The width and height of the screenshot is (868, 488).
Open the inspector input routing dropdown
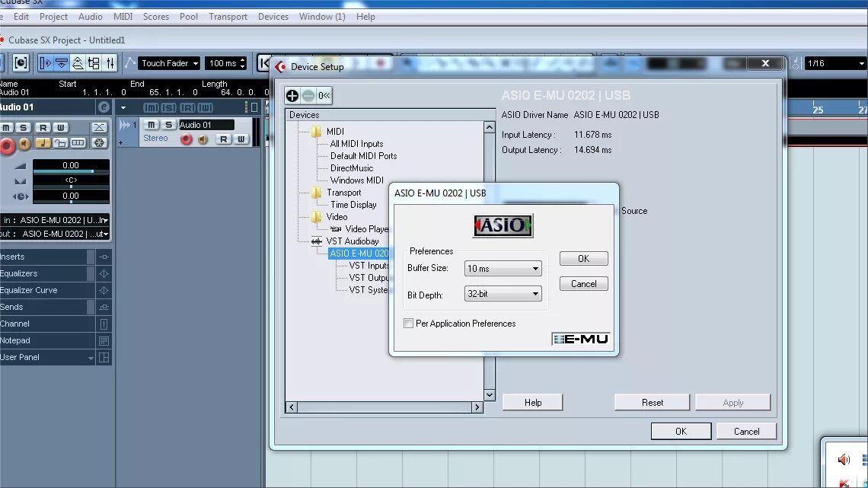click(x=55, y=220)
